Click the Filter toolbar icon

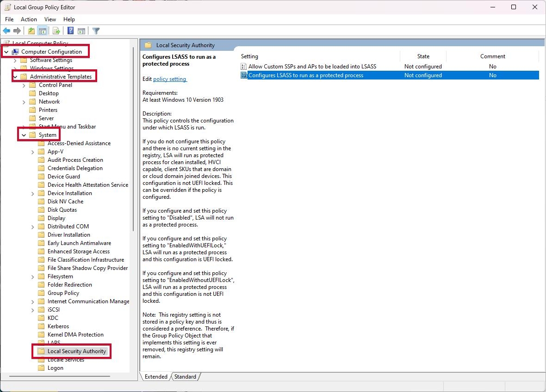(96, 31)
